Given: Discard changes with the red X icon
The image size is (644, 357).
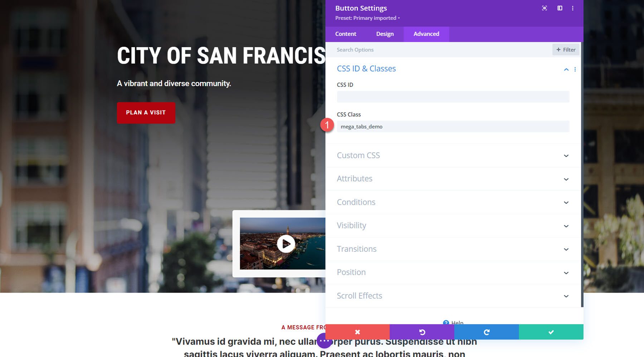Looking at the screenshot, I should coord(357,332).
